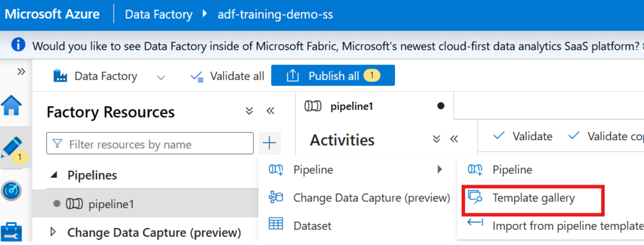This screenshot has height=245, width=644.
Task: Collapse the Pipelines tree node
Action: click(54, 175)
